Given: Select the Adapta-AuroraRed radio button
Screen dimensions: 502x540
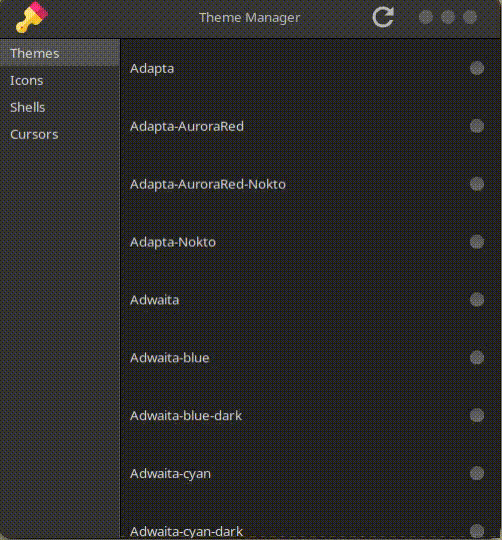Looking at the screenshot, I should click(477, 126).
